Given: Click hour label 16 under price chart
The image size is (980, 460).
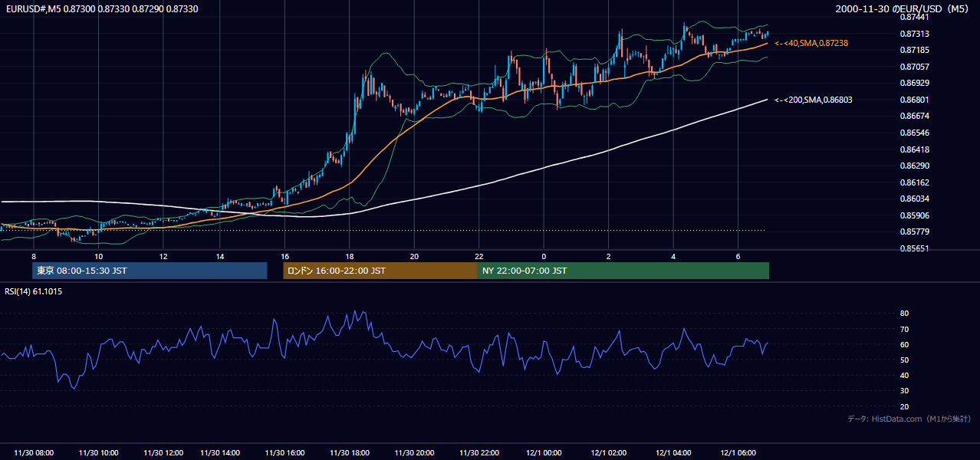Looking at the screenshot, I should coord(284,256).
